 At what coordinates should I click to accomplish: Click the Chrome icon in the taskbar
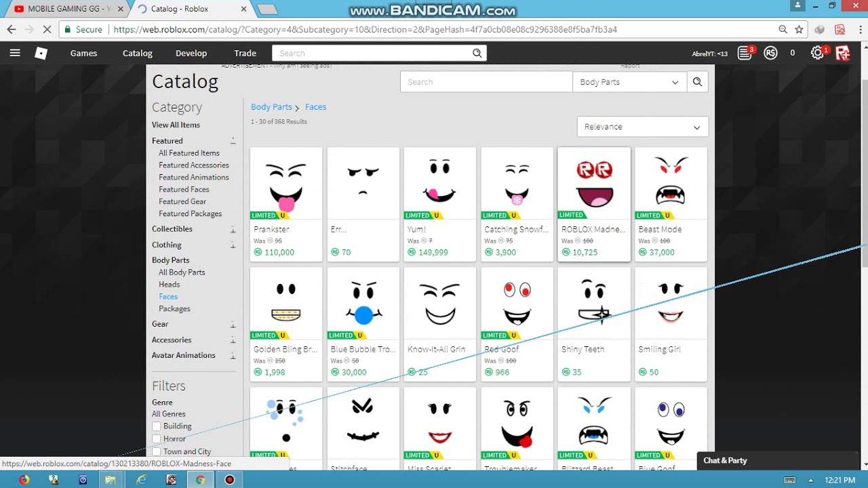200,479
